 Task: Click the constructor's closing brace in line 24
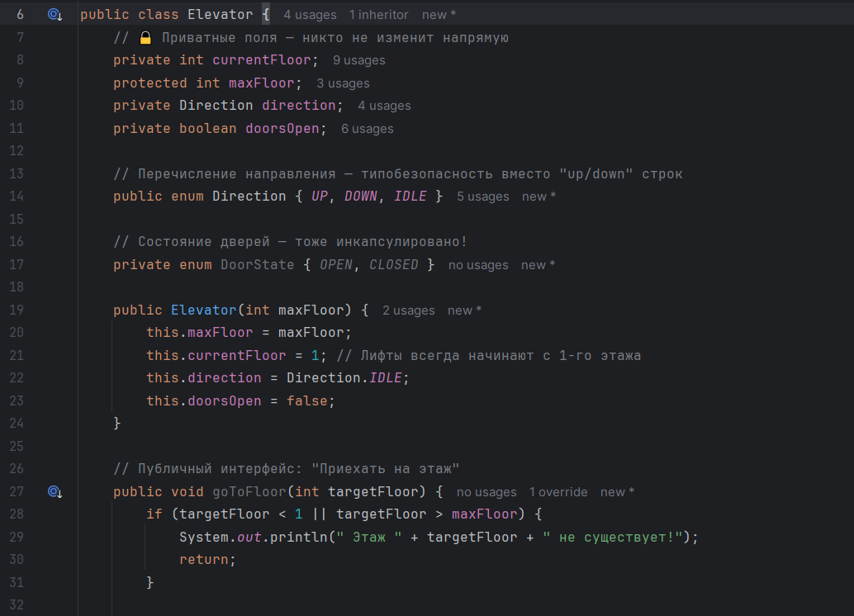pyautogui.click(x=117, y=424)
